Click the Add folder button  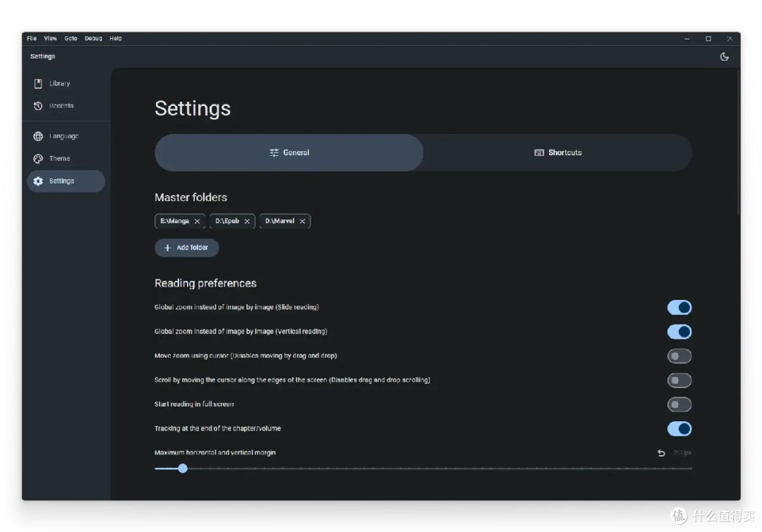(x=187, y=248)
